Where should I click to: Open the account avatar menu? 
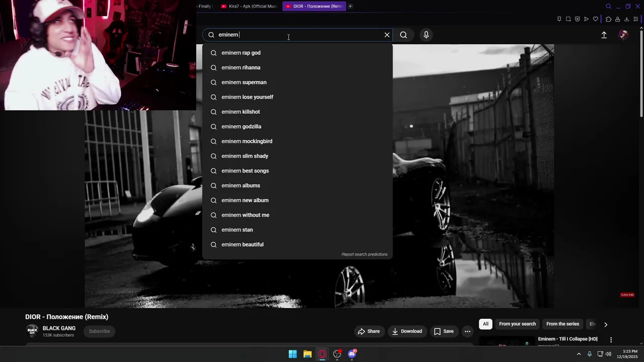(x=623, y=35)
